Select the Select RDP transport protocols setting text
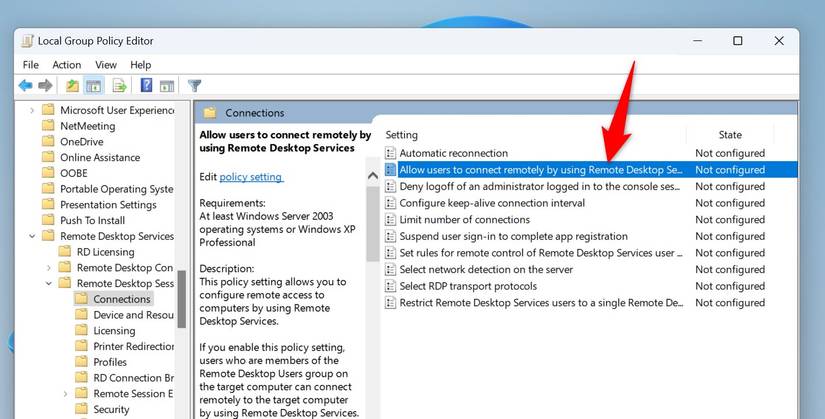Screen dimensions: 825x419 pyautogui.click(x=468, y=286)
